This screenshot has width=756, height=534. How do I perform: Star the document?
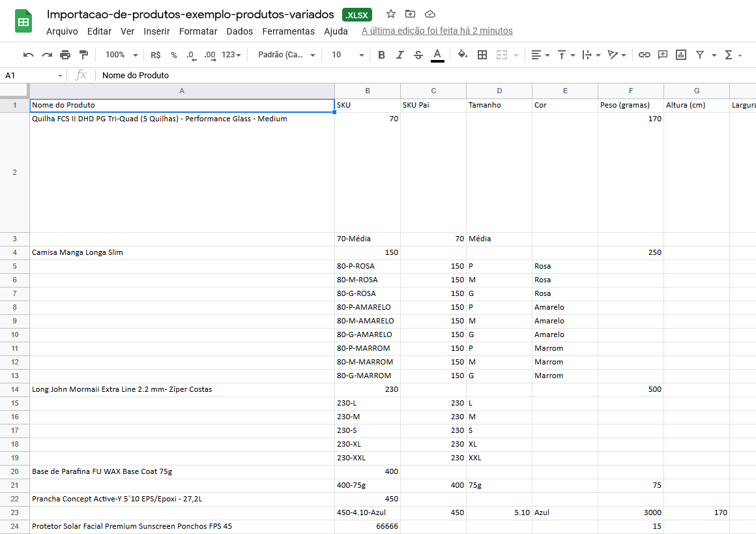[390, 14]
